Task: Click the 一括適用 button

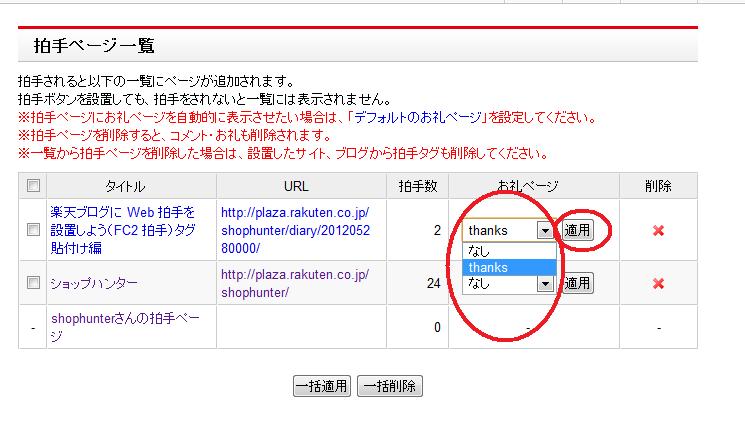Action: click(x=322, y=386)
